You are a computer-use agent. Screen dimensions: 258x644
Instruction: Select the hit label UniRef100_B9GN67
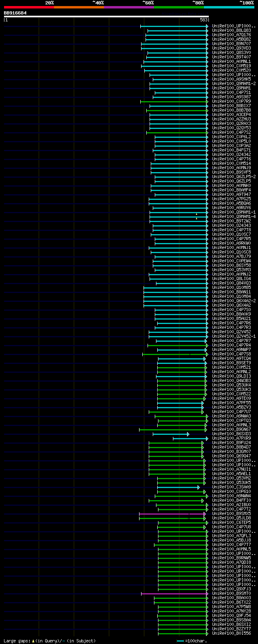point(231,429)
